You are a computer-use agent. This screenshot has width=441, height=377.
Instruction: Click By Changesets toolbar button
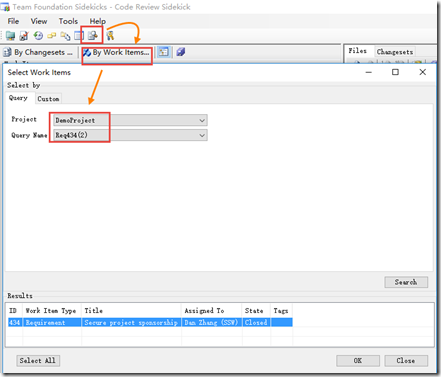tap(38, 52)
